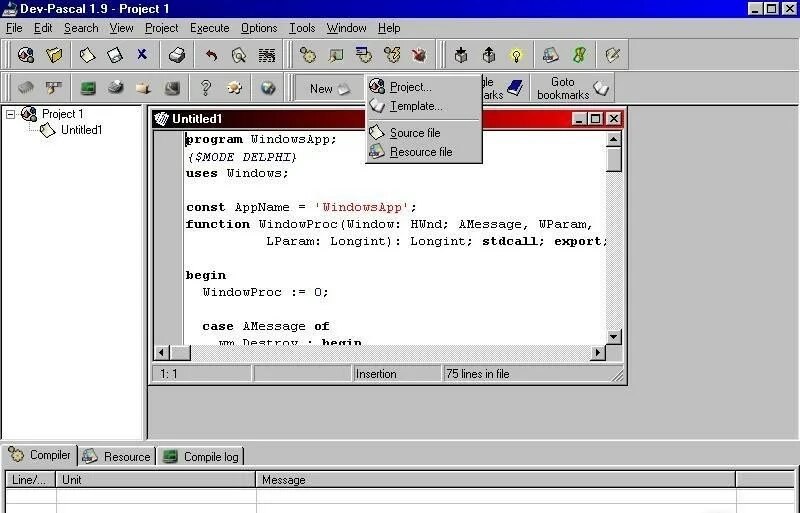
Task: Click the paper with pencil icon
Action: click(612, 55)
